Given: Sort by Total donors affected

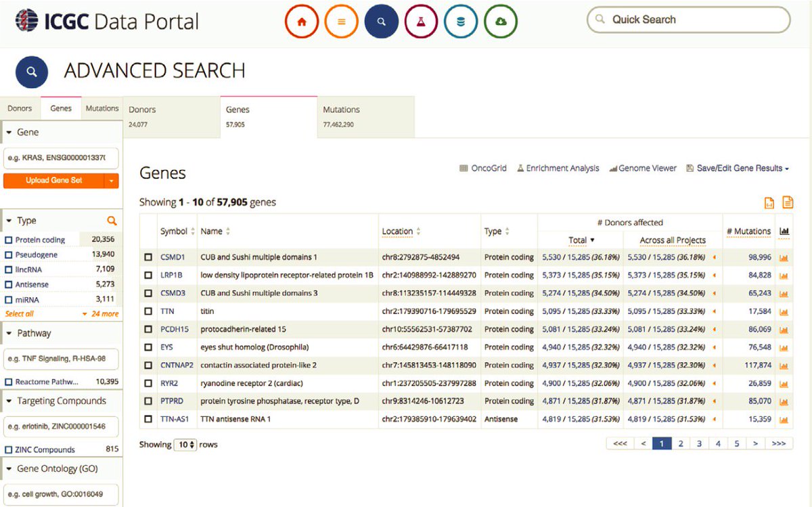Looking at the screenshot, I should [x=581, y=240].
